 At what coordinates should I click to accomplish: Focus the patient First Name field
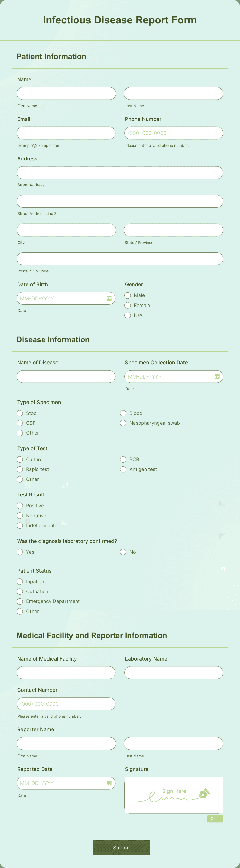tap(66, 93)
